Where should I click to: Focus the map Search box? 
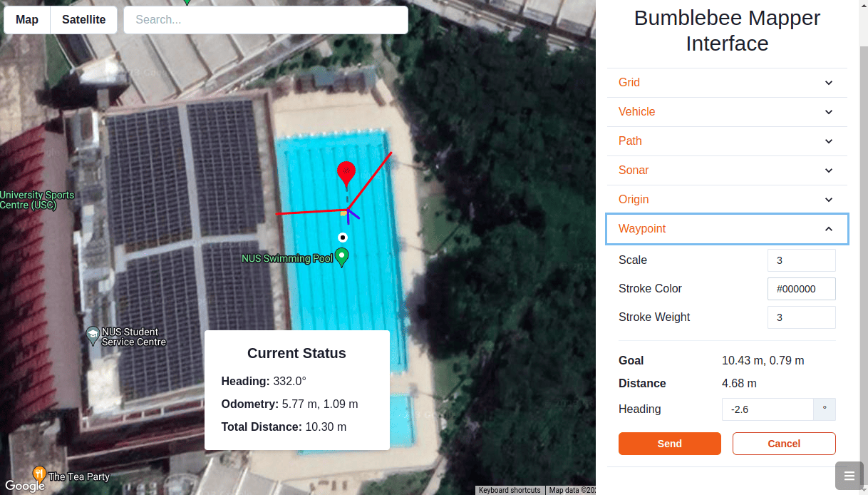[x=266, y=20]
